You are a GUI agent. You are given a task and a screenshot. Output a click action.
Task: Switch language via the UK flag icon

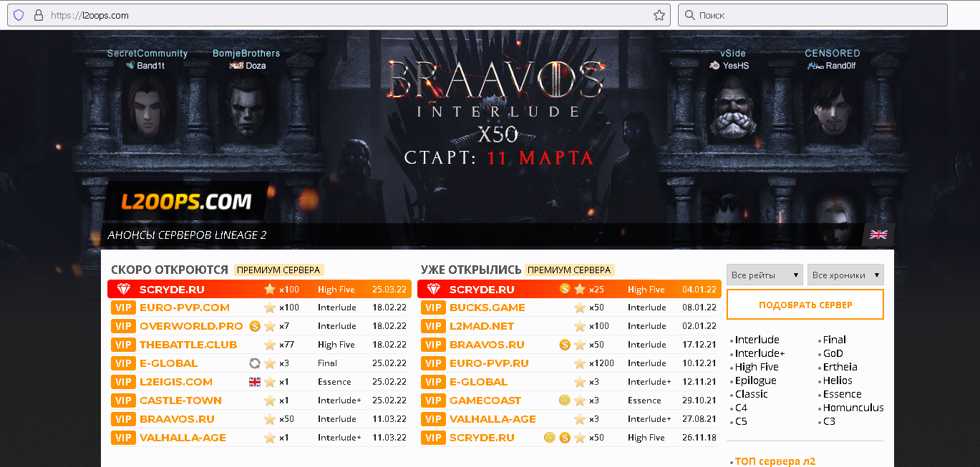pos(878,235)
